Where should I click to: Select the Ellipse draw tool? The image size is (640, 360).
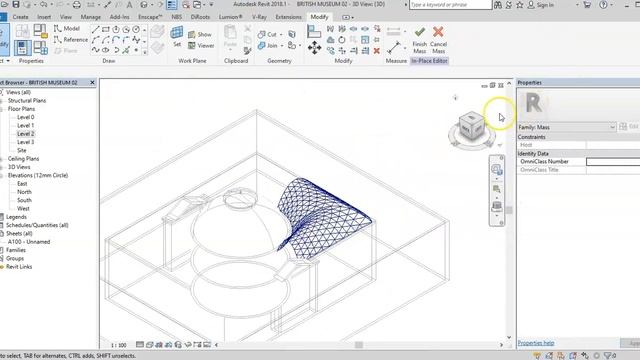106,50
